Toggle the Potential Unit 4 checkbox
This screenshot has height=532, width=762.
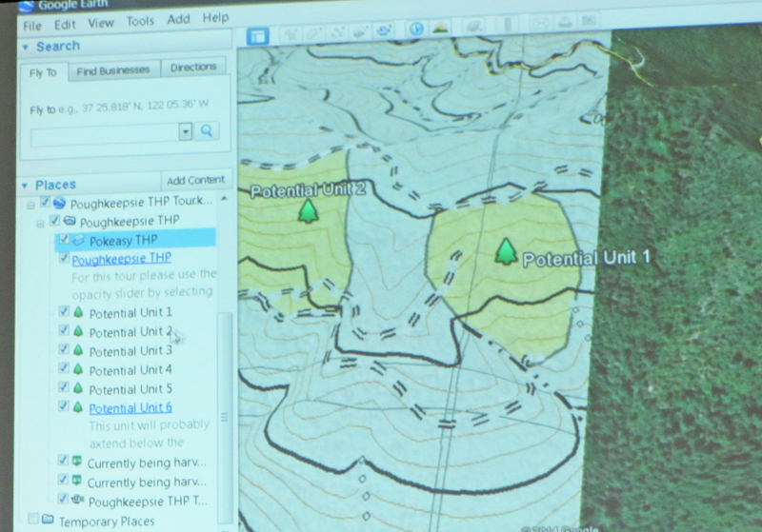pyautogui.click(x=64, y=368)
